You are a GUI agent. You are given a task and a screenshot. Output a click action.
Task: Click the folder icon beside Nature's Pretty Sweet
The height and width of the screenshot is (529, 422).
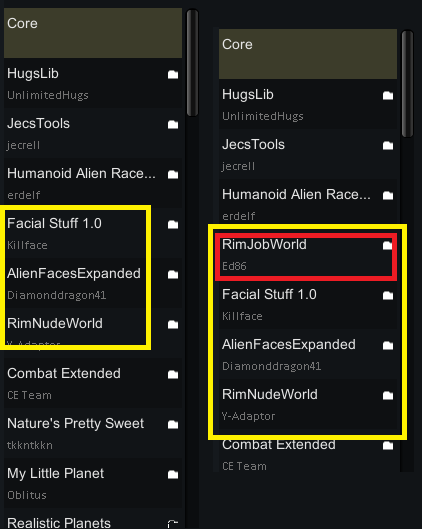click(x=173, y=424)
